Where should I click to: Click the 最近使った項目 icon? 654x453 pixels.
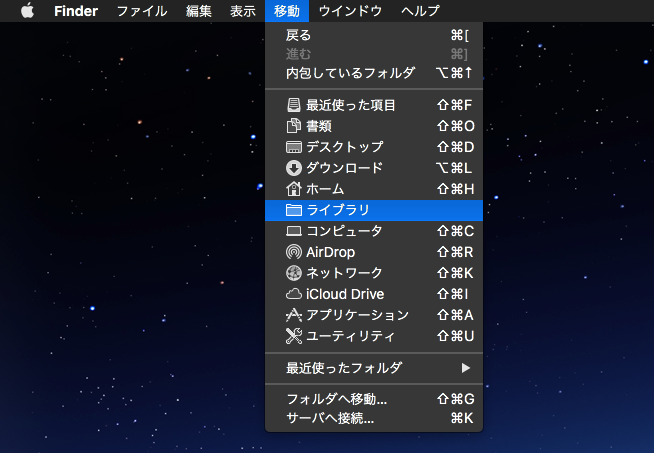click(294, 105)
